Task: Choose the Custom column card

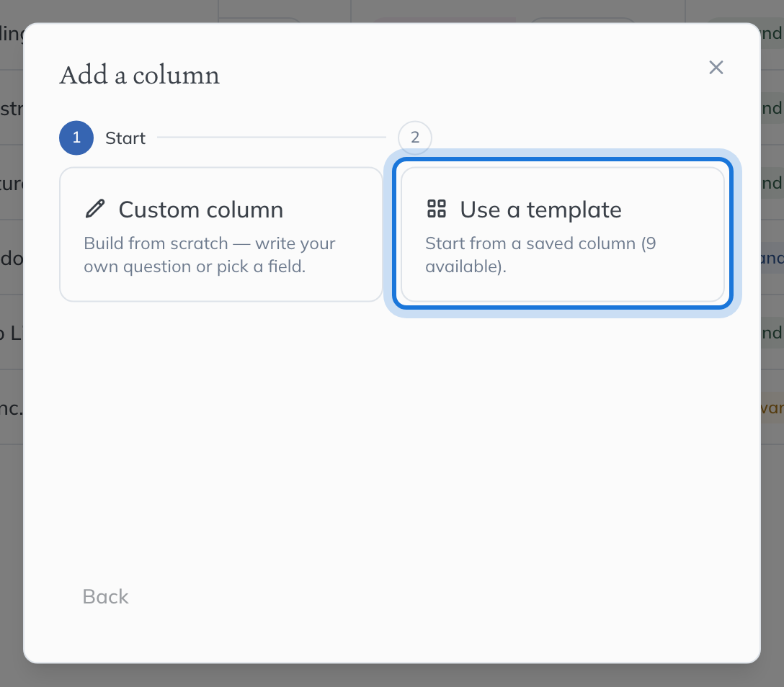Action: [221, 234]
